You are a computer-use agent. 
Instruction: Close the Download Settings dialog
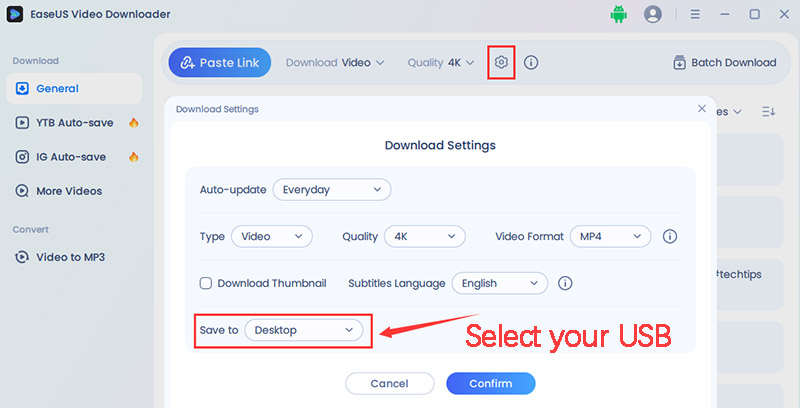pos(702,109)
